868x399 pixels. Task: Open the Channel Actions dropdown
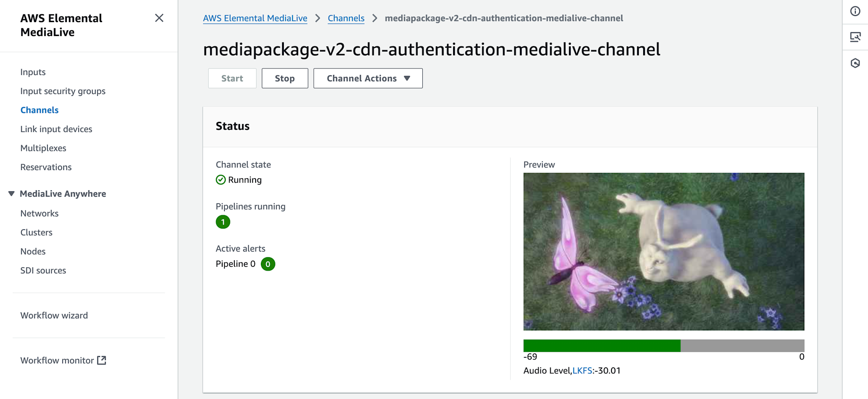[x=368, y=78]
